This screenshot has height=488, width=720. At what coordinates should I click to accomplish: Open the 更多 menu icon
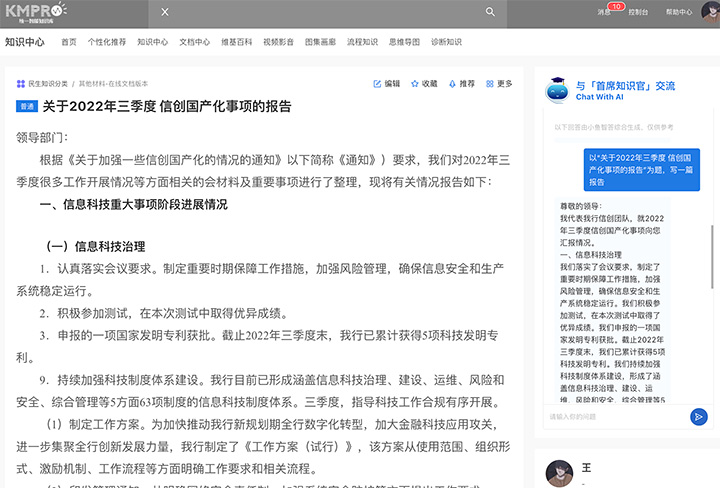pos(489,84)
